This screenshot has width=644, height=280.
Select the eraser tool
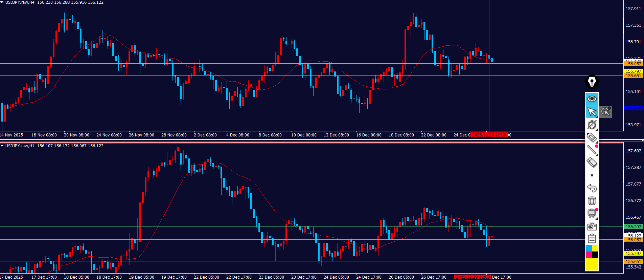592,163
